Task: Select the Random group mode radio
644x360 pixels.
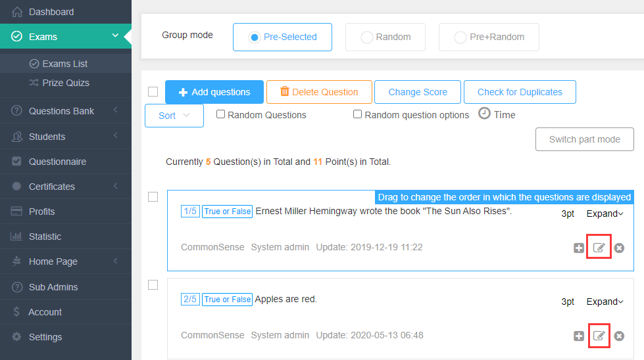Action: click(x=366, y=37)
